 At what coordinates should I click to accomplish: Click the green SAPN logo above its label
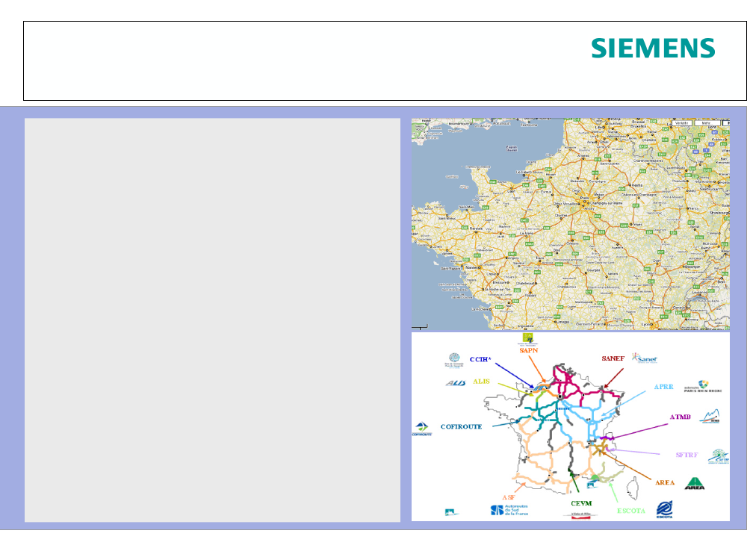pos(528,338)
